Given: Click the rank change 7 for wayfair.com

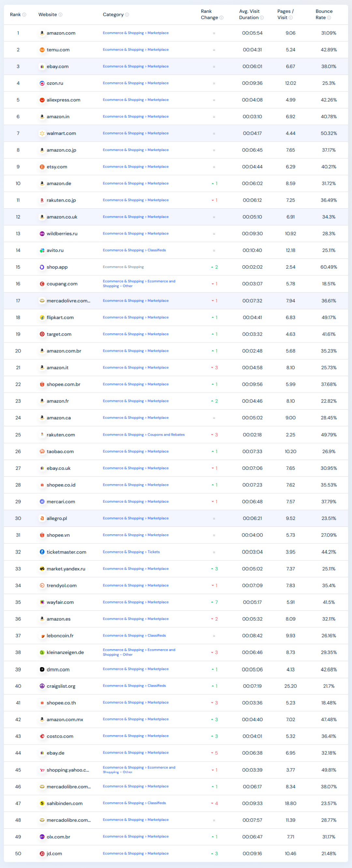Looking at the screenshot, I should coord(214,602).
